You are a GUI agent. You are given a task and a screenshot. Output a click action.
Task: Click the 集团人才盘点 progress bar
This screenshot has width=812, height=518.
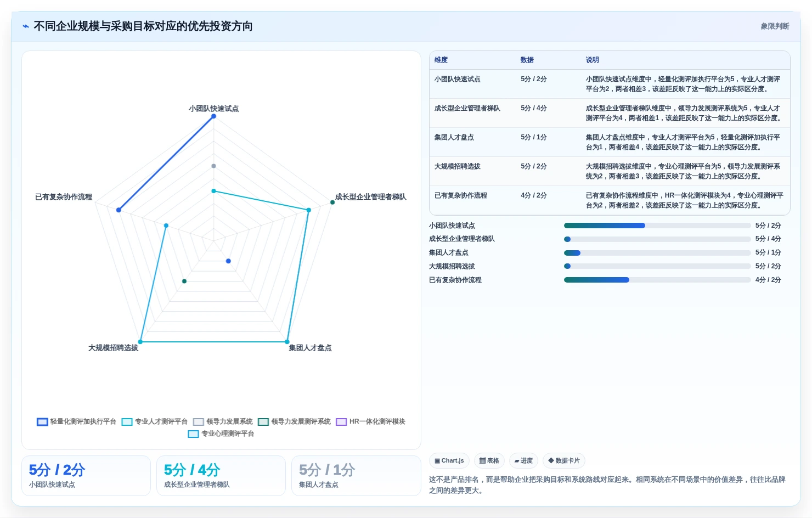click(657, 253)
